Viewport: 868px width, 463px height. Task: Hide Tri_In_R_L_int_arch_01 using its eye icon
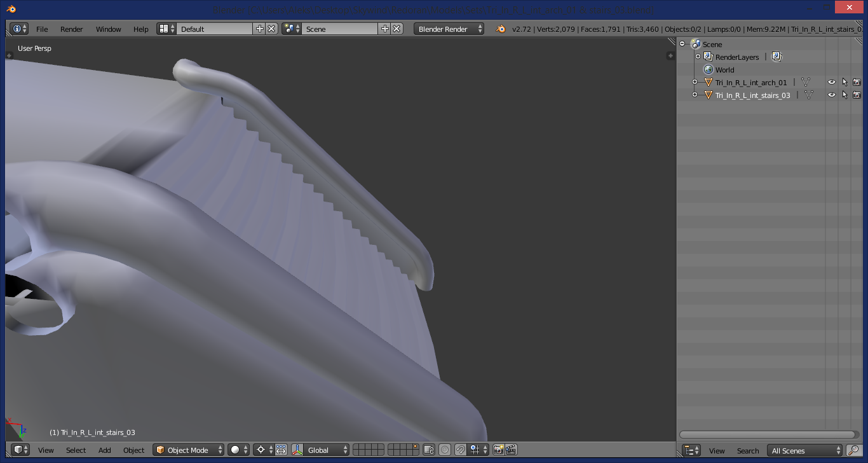point(831,82)
